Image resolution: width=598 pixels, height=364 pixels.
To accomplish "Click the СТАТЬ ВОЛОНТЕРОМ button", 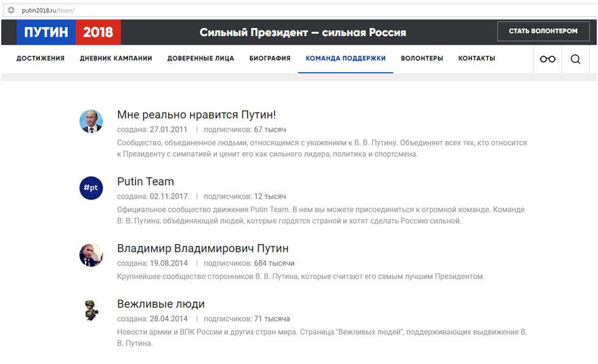I will tap(543, 31).
